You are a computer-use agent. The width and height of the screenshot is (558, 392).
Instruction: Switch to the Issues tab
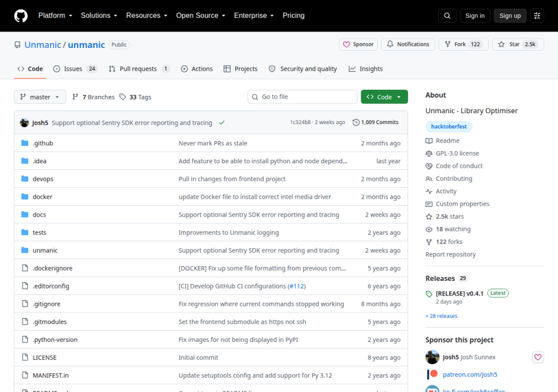[x=75, y=69]
